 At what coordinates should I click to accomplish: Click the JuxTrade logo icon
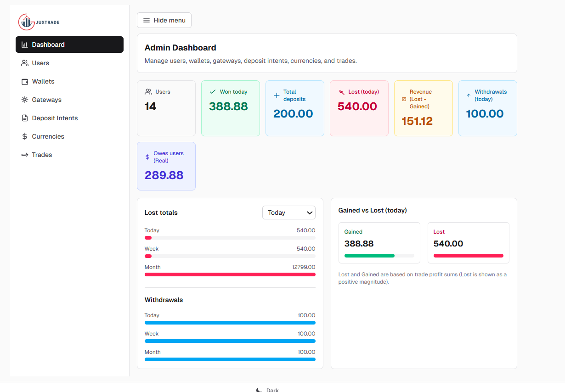click(x=27, y=22)
